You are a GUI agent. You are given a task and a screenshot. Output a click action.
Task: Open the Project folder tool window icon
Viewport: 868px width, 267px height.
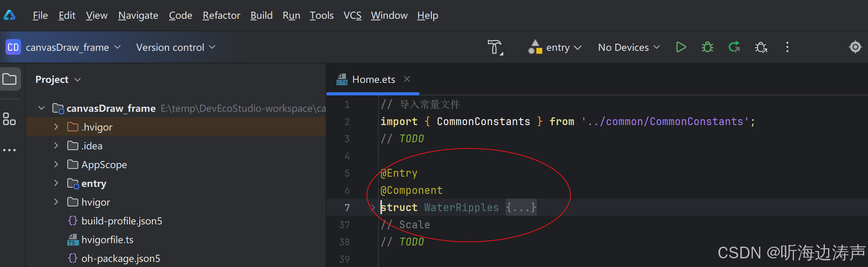pyautogui.click(x=10, y=79)
